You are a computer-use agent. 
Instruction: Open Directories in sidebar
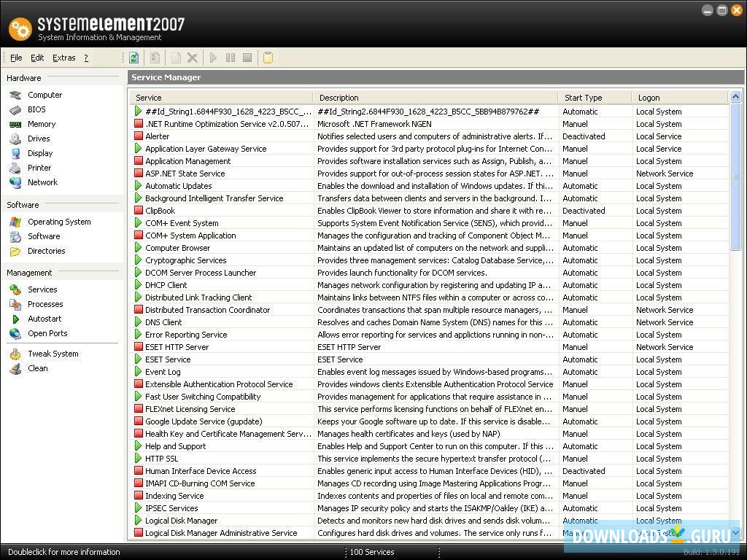[x=46, y=251]
